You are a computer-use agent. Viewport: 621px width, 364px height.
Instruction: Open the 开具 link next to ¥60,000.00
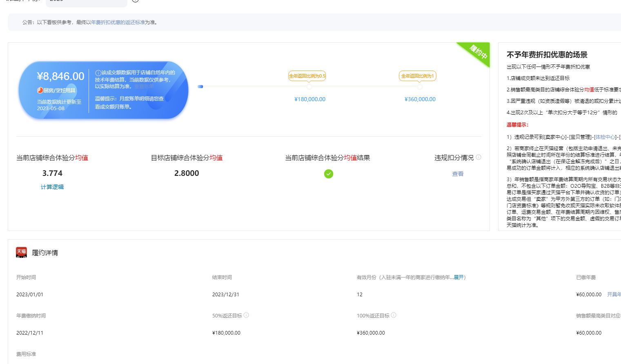(614, 295)
